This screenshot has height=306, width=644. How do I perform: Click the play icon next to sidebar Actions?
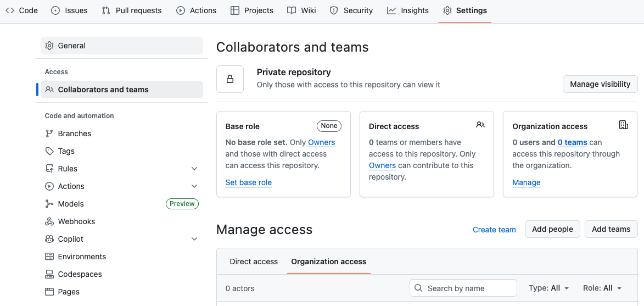pos(49,186)
